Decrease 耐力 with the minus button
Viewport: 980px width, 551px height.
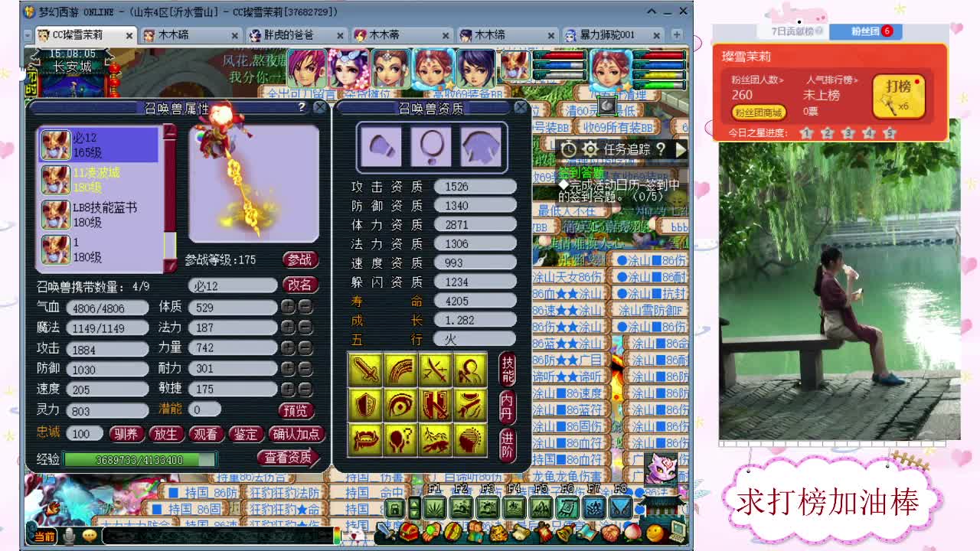[x=305, y=369]
